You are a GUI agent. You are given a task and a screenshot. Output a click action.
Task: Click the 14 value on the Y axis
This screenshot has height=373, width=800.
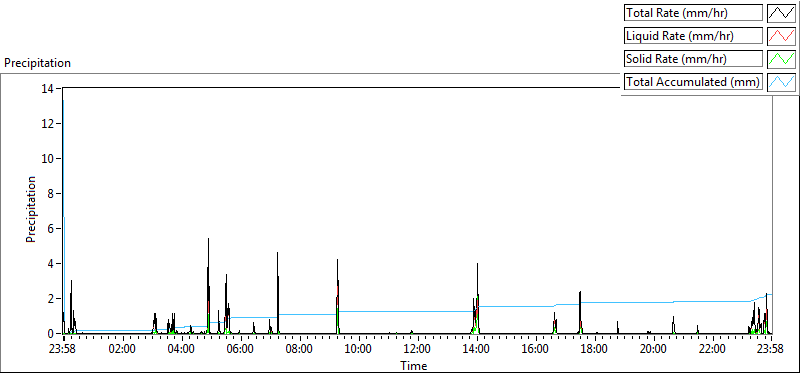pos(48,89)
